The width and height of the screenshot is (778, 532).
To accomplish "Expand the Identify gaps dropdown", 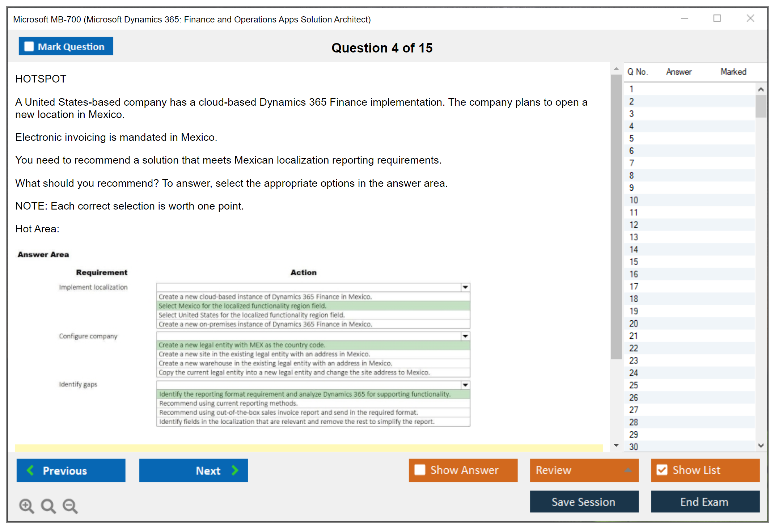I will (465, 385).
